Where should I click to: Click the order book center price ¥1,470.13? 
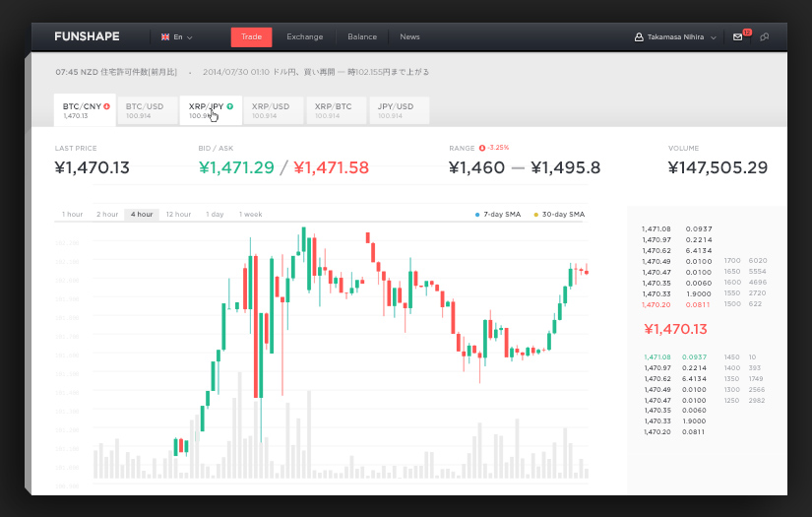coord(675,329)
